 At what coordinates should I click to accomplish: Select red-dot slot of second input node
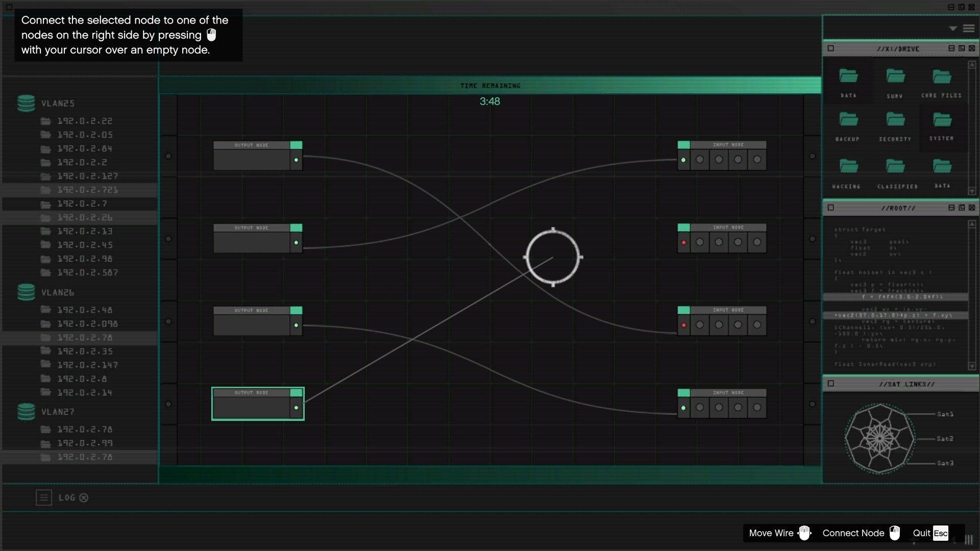point(683,242)
